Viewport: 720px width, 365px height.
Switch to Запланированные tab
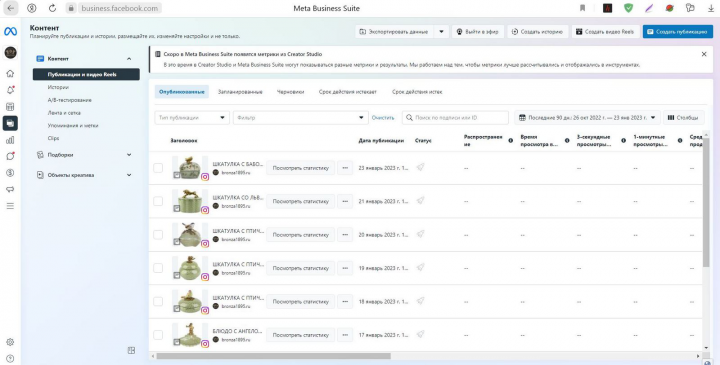click(240, 92)
